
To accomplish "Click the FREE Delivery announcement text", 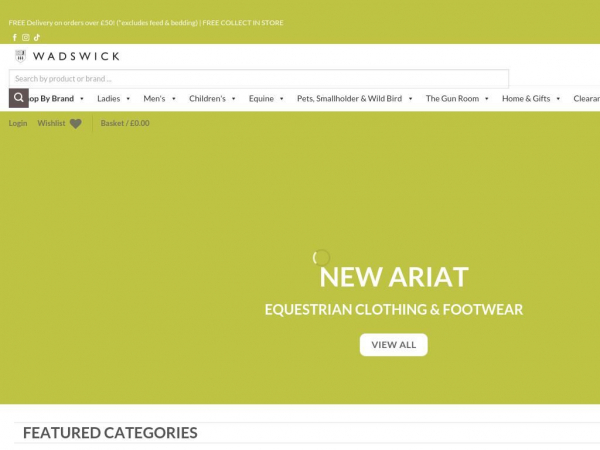I will (x=146, y=23).
